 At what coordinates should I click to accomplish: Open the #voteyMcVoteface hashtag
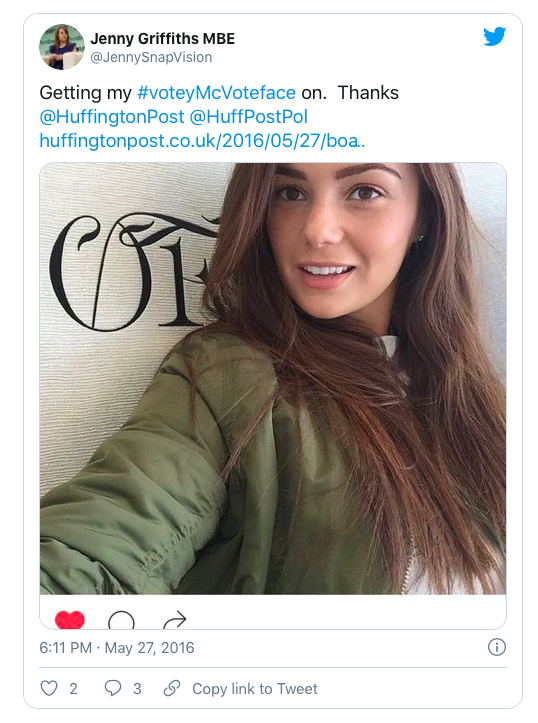(217, 93)
